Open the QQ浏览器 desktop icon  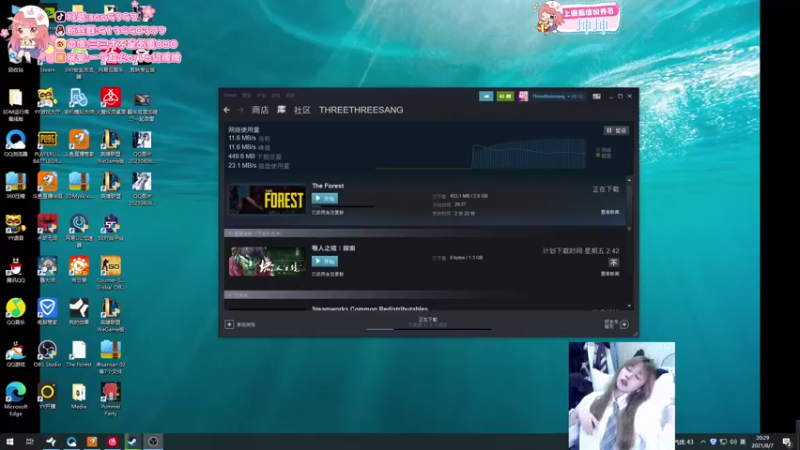(16, 143)
